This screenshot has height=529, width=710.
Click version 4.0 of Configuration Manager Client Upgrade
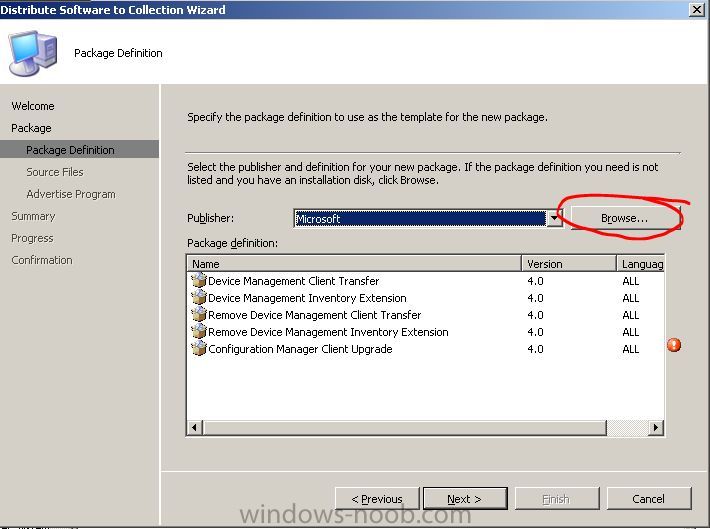pyautogui.click(x=535, y=349)
